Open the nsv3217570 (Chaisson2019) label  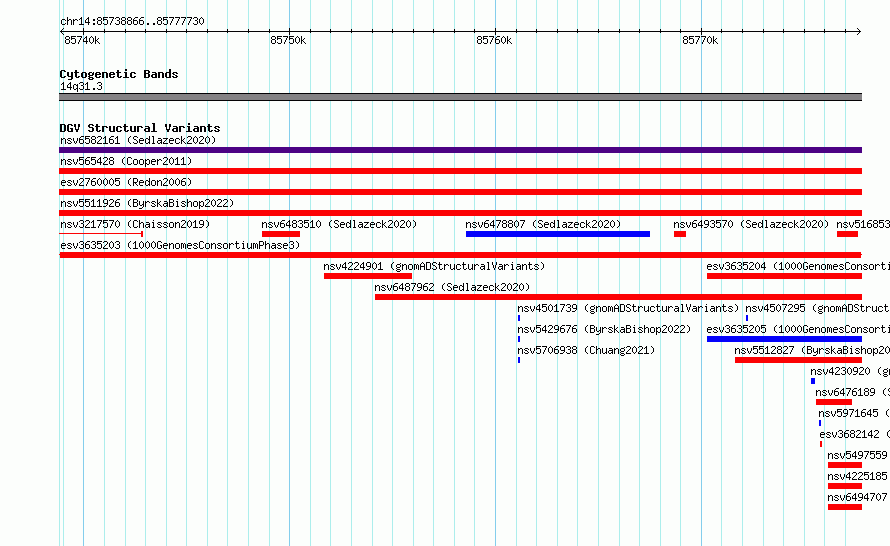click(x=135, y=224)
